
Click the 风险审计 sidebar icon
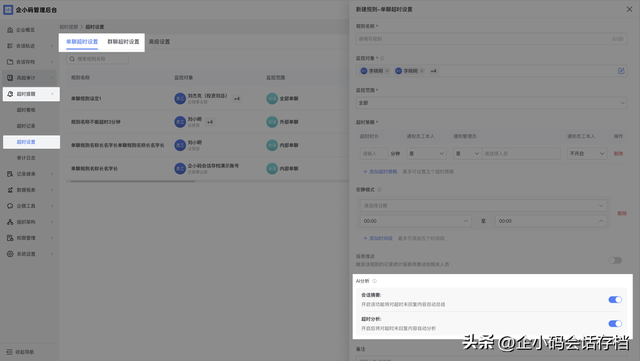point(10,78)
